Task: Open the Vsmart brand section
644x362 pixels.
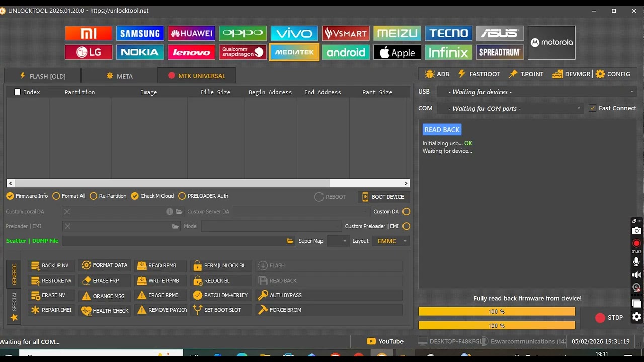Action: 346,33
